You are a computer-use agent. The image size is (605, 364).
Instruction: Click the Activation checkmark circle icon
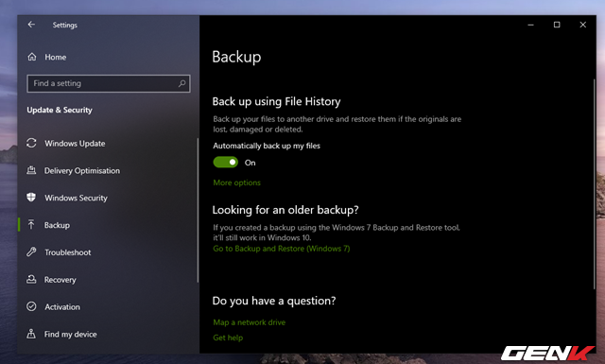31,306
